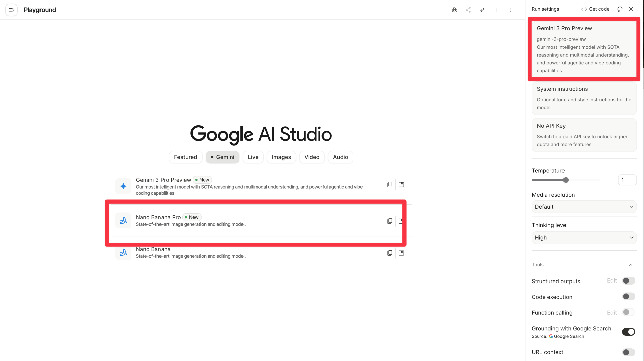644x361 pixels.
Task: Click the Get code button
Action: click(595, 9)
